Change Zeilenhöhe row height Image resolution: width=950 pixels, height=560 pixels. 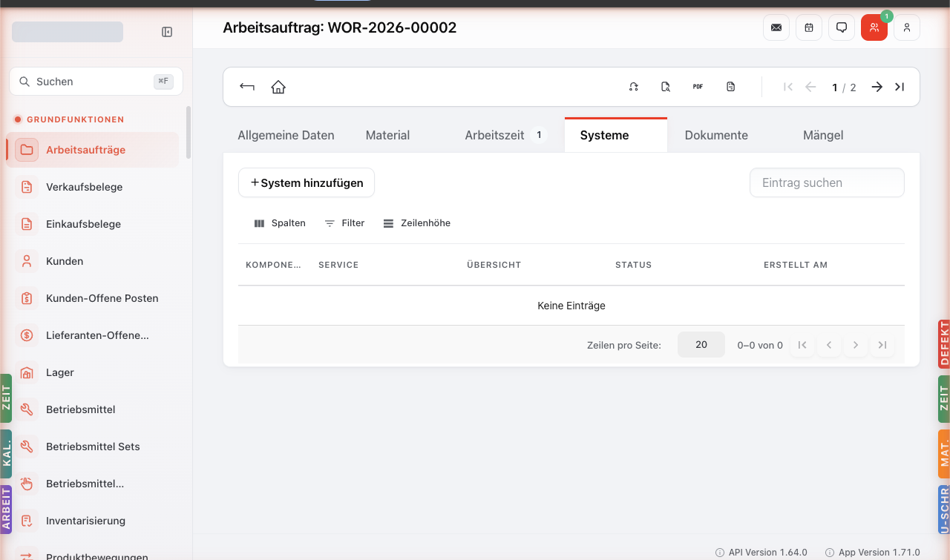(417, 223)
